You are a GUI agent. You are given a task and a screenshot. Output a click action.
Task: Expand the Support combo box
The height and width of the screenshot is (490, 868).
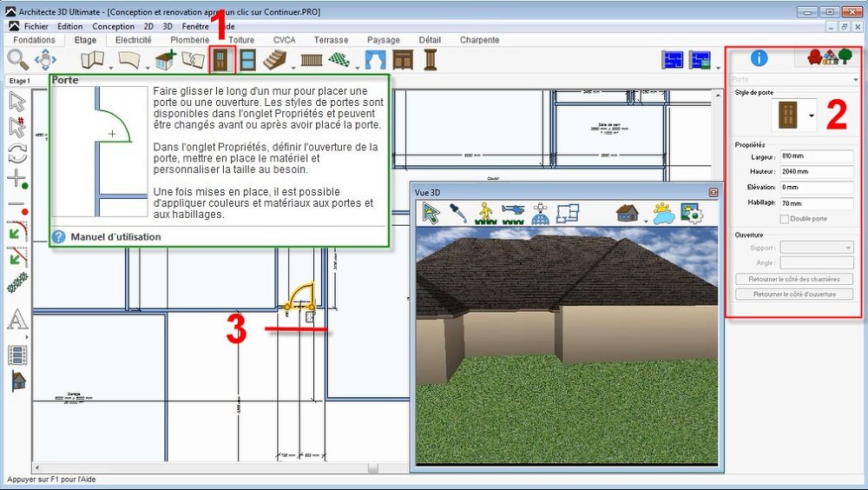[x=817, y=248]
